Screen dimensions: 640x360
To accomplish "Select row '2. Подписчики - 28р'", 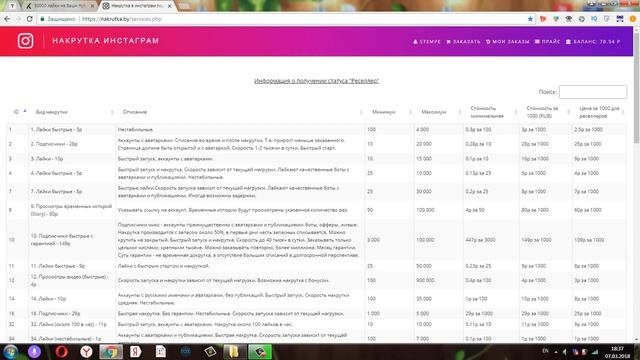I will tap(316, 144).
